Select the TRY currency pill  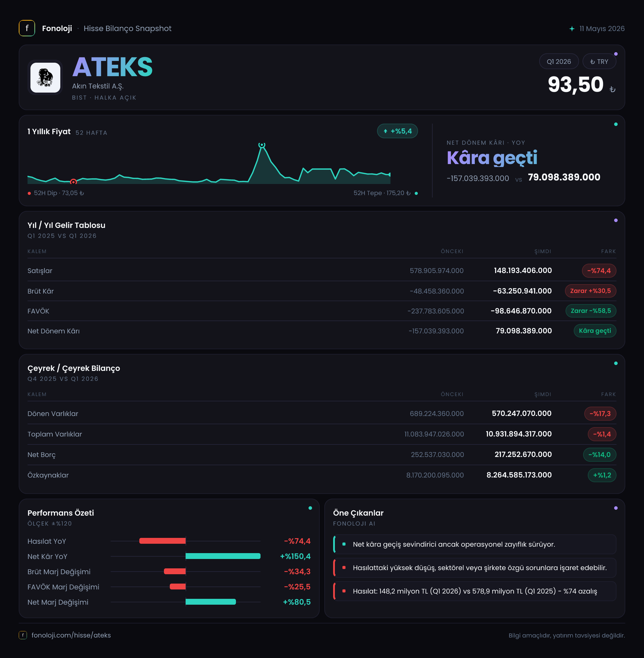pyautogui.click(x=599, y=62)
